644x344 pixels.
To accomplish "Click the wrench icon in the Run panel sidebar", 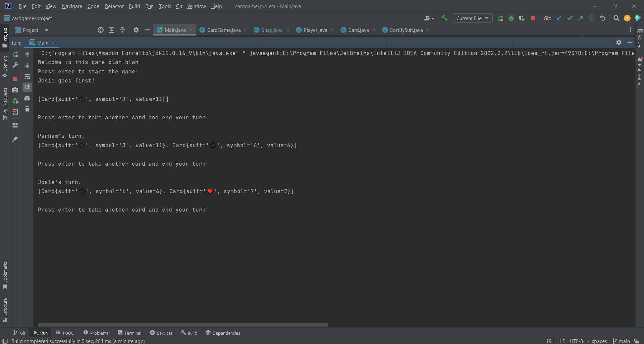I will [x=15, y=65].
